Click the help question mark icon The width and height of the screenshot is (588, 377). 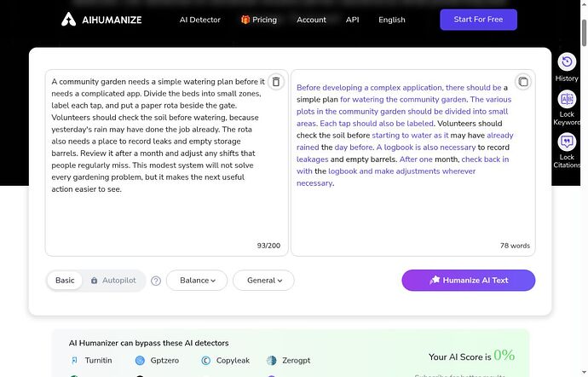[156, 281]
